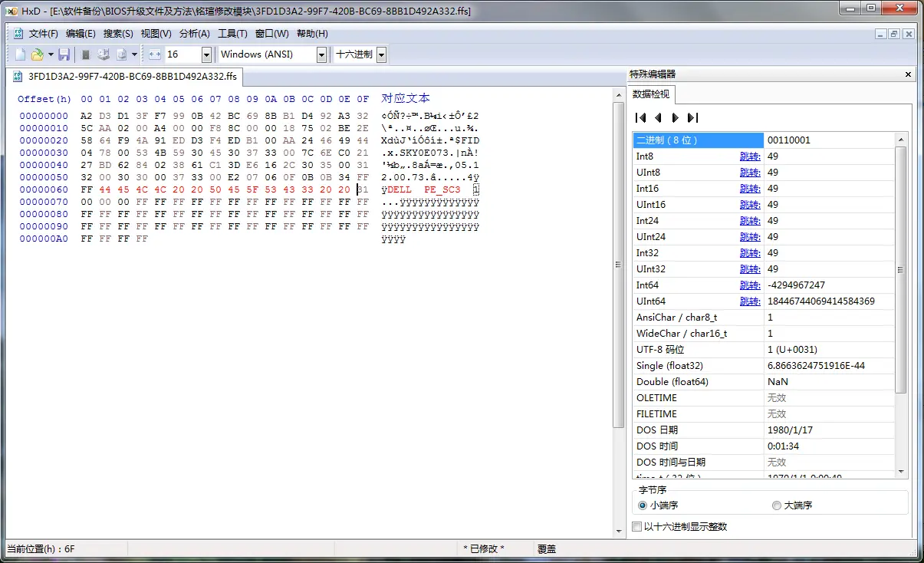Open dropdown arrow beside disk image icon
This screenshot has width=924, height=563.
(134, 54)
